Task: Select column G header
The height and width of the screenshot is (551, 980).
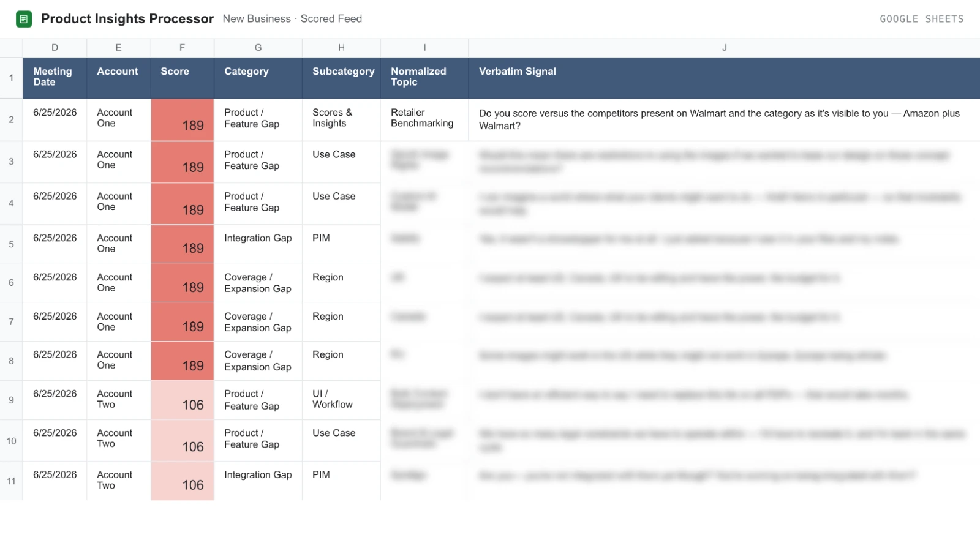Action: click(258, 48)
